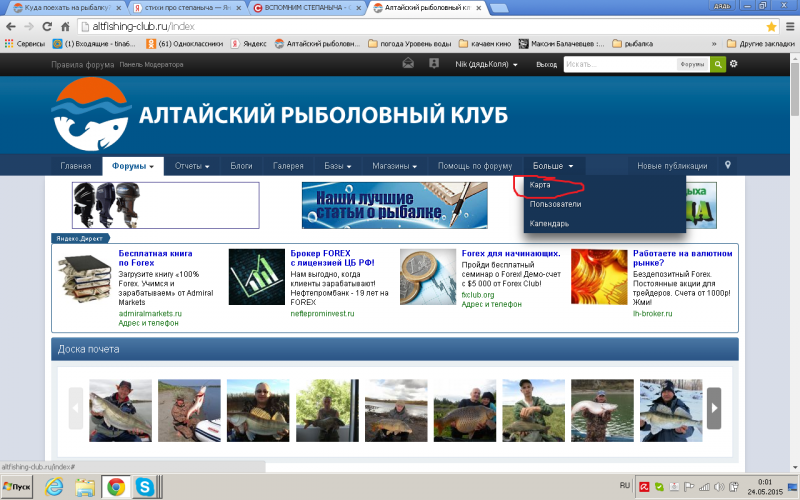Open the Галерея navigation item
The height and width of the screenshot is (500, 800).
coord(288,166)
